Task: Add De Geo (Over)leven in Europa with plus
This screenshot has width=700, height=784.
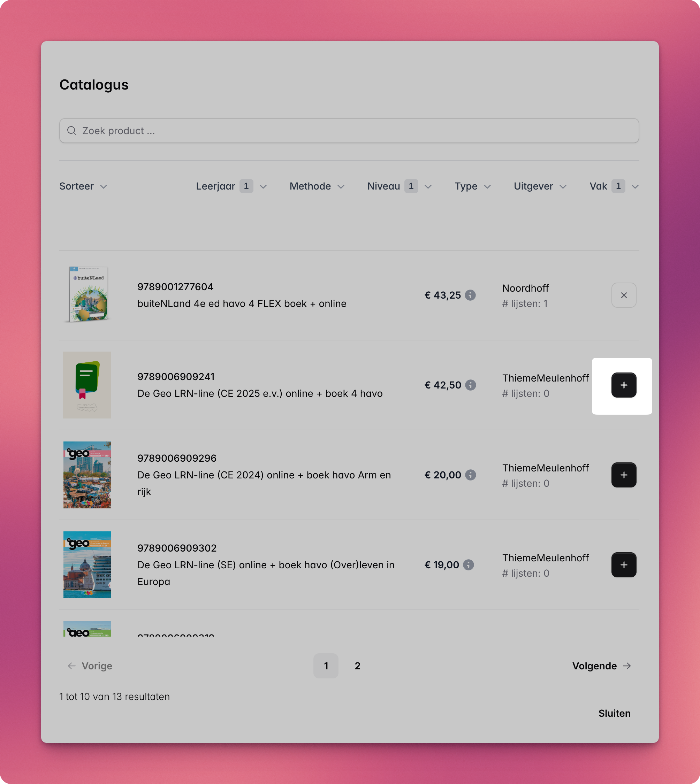Action: (x=623, y=565)
